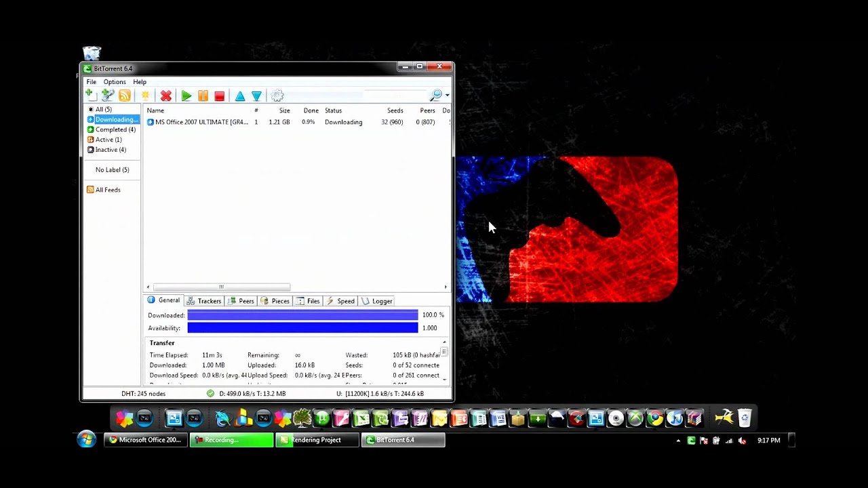Stop the torrent with the red square icon
This screenshot has height=488, width=868.
219,96
